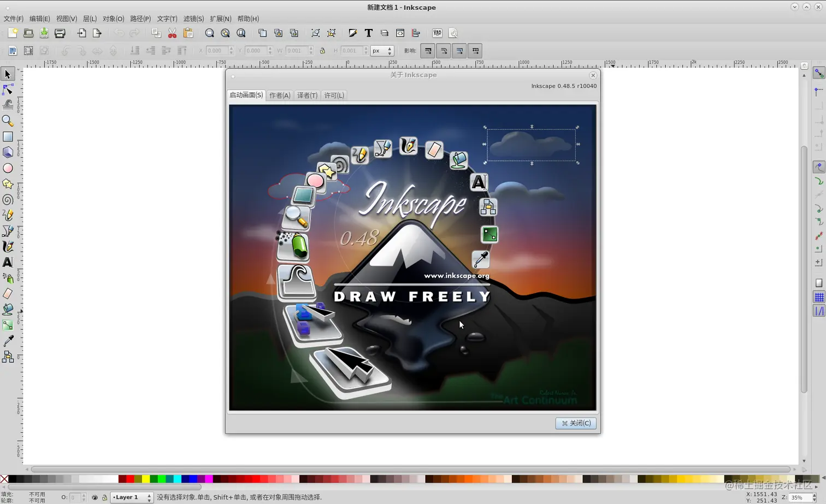Select the Calligraphy tool

click(x=8, y=247)
